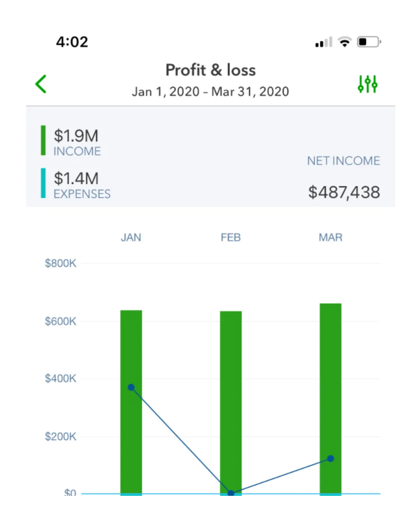Select the MAR month label
The width and height of the screenshot is (420, 525).
pyautogui.click(x=331, y=238)
